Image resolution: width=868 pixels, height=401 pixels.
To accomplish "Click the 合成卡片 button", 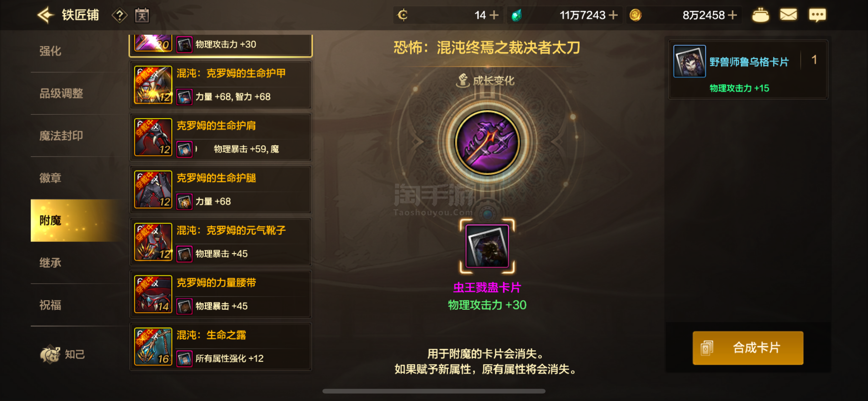I will point(748,348).
